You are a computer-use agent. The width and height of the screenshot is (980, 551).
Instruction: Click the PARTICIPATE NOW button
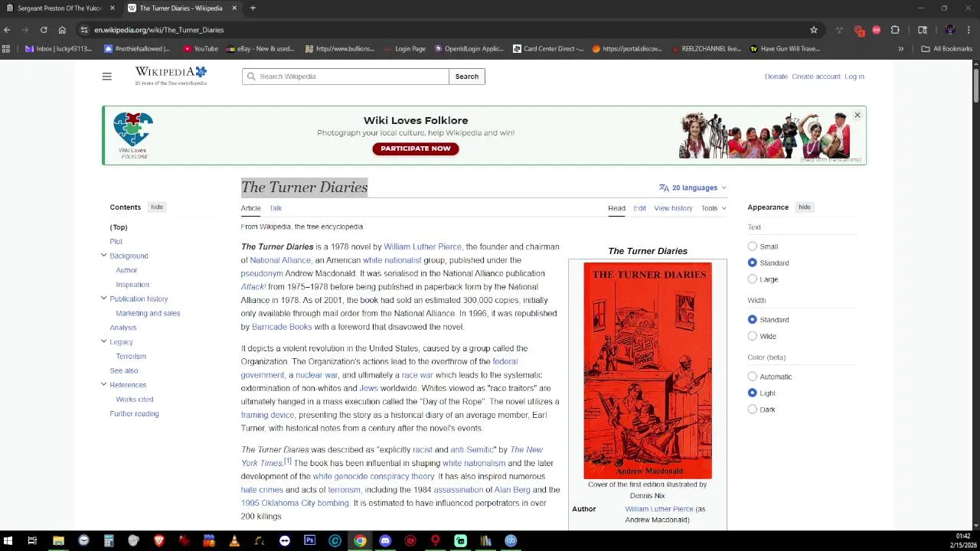416,148
